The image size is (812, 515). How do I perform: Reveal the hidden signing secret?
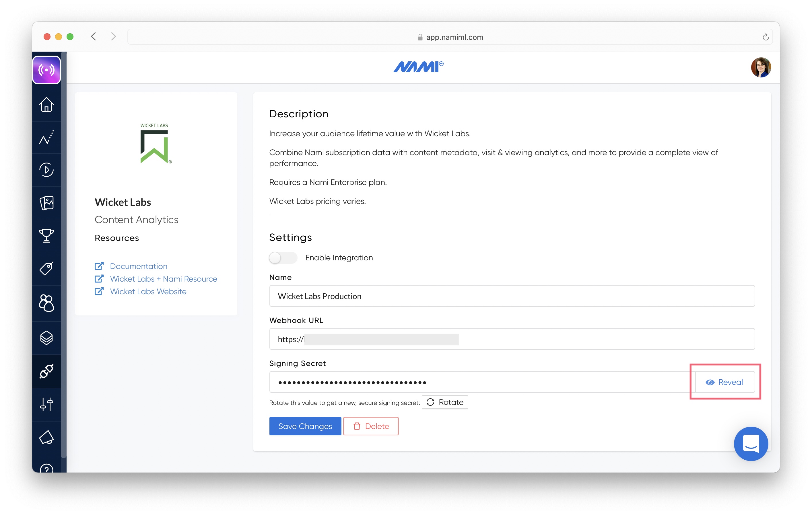[725, 382]
